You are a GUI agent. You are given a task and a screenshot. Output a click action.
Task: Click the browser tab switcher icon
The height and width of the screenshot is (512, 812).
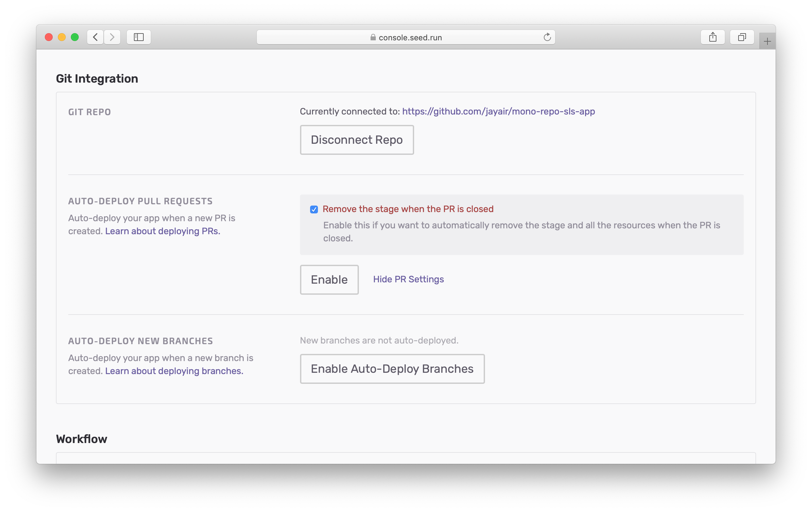point(741,36)
